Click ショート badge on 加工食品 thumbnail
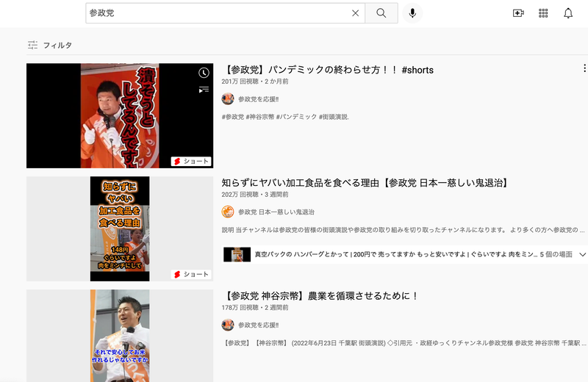The height and width of the screenshot is (382, 588). [191, 275]
